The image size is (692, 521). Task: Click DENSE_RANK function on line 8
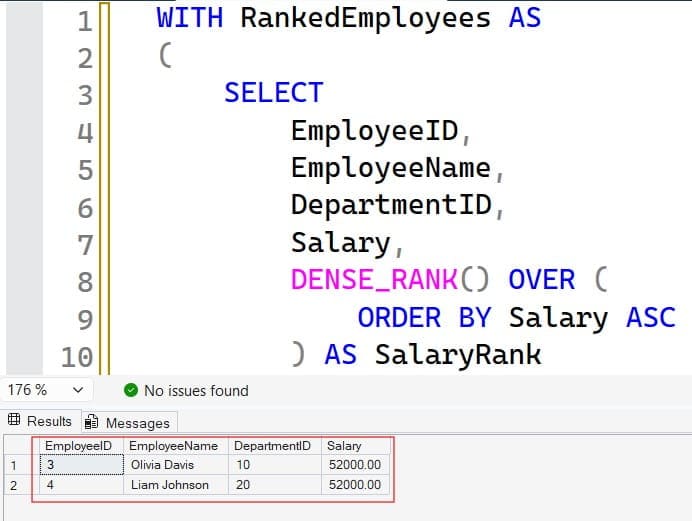point(374,280)
